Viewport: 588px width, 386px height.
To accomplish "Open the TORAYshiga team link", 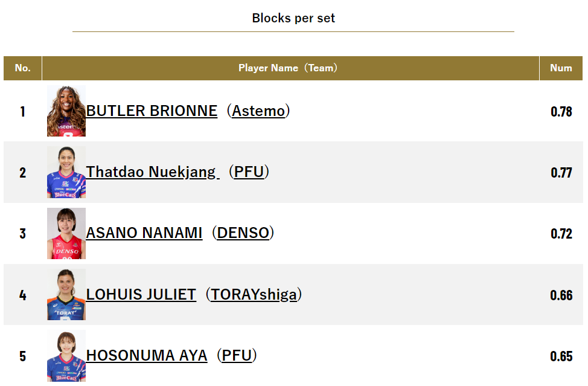I will pos(254,295).
